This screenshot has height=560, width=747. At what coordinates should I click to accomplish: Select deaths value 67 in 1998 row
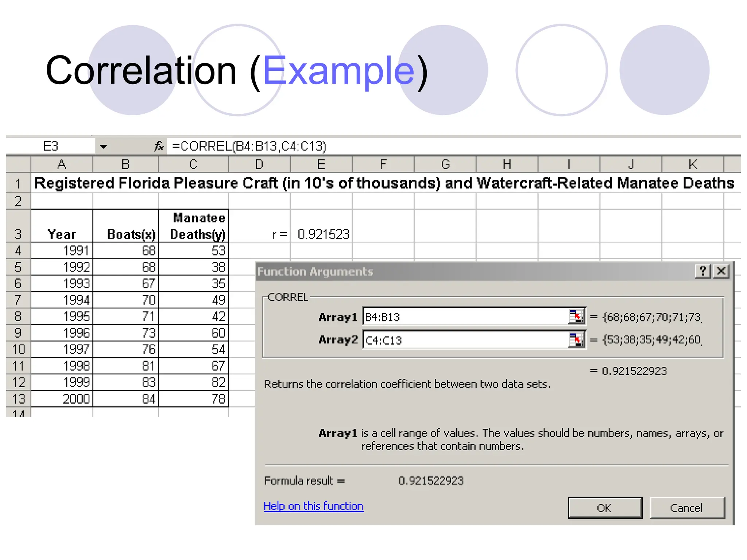[194, 366]
